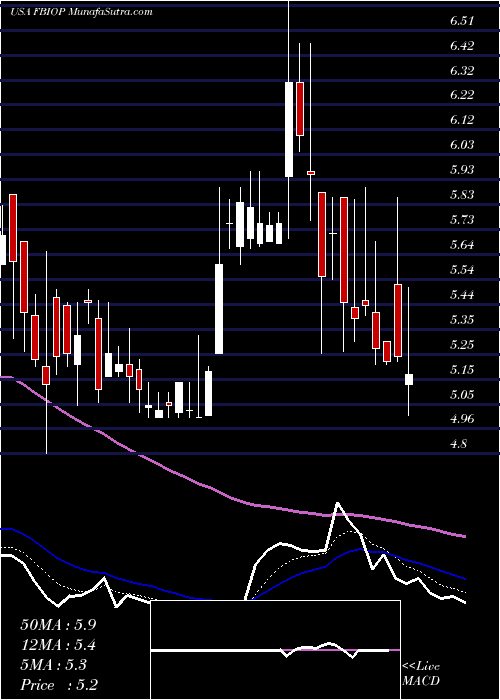Click the 5.64 price level label
The height and width of the screenshot is (700, 500).
coord(462,245)
